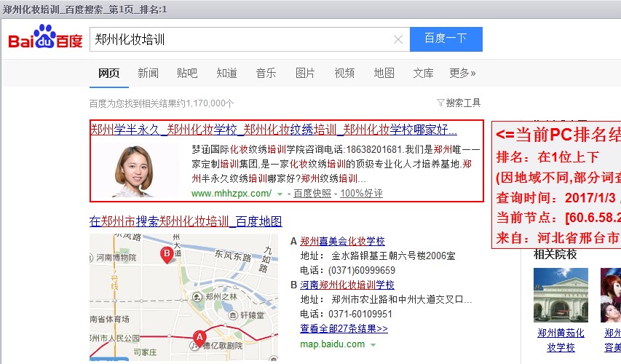Viewport: 621px width, 364px height.
Task: Clear the search box with the X icon
Action: pos(398,39)
